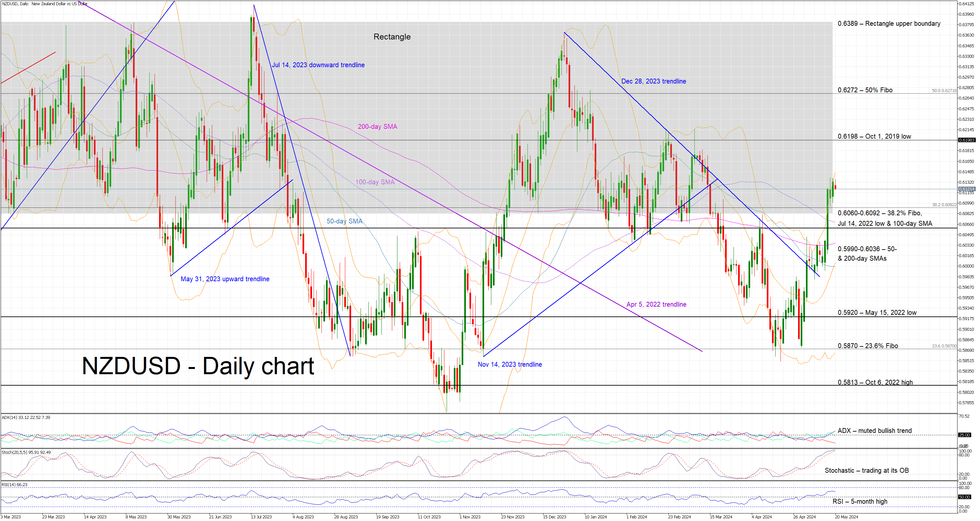This screenshot has width=980, height=521.
Task: Select 'Jul 14, 2023 downward trendline' label
Action: [x=318, y=65]
